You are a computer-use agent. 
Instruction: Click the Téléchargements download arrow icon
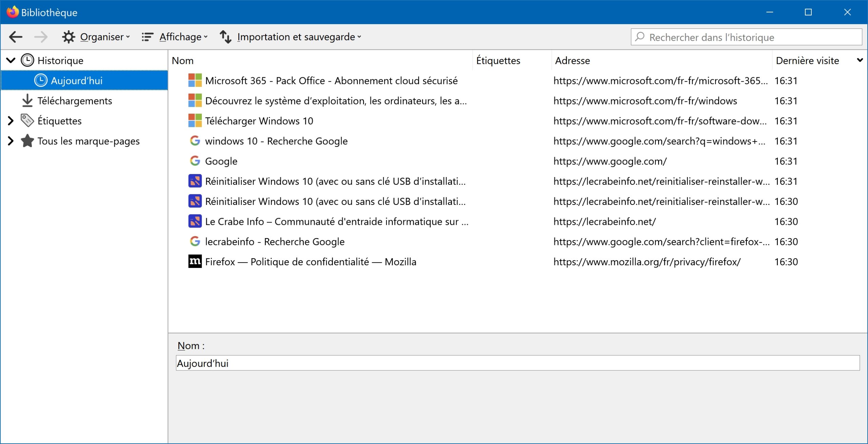pyautogui.click(x=27, y=100)
